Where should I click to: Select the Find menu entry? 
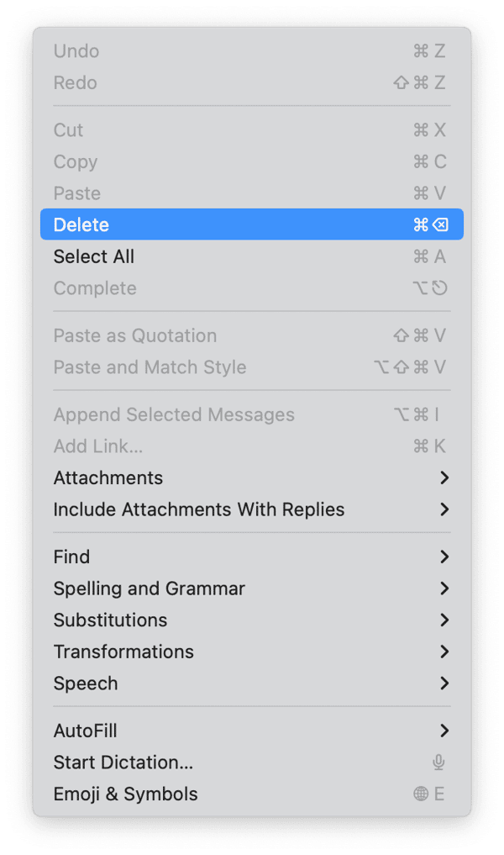(71, 557)
